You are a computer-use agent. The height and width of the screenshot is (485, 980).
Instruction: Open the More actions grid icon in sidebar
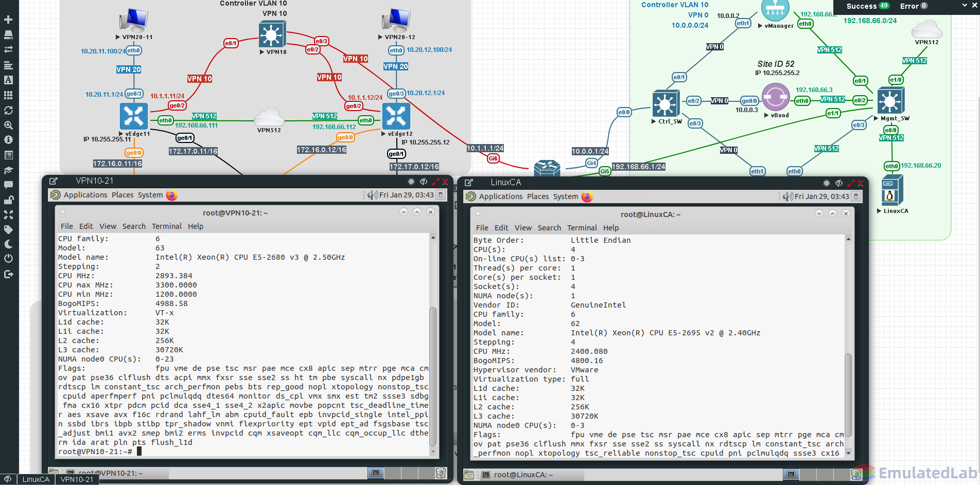[8, 95]
